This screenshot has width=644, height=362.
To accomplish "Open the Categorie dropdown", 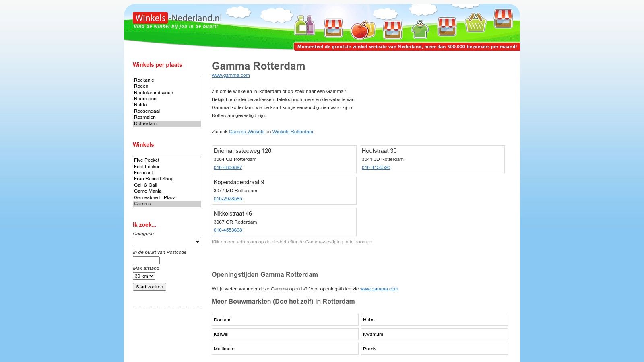I will point(167,241).
